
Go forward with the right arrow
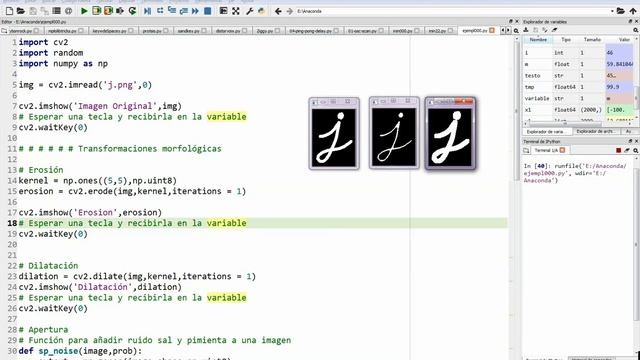[x=289, y=11]
